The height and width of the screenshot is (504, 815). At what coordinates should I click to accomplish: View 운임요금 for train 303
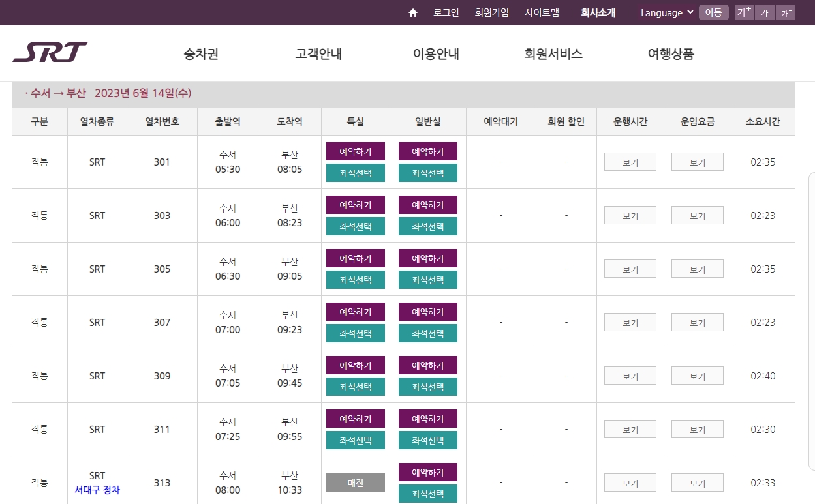click(x=698, y=215)
